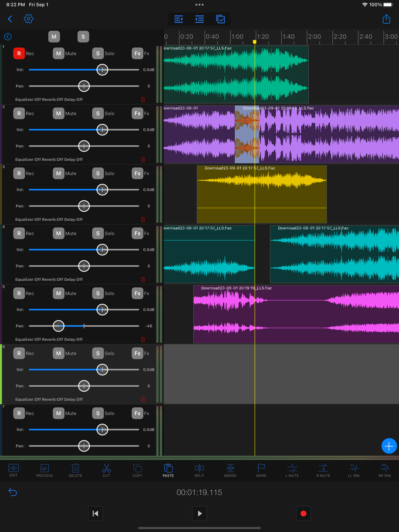The width and height of the screenshot is (399, 532).
Task: Tap the L MUTE tool
Action: (292, 470)
